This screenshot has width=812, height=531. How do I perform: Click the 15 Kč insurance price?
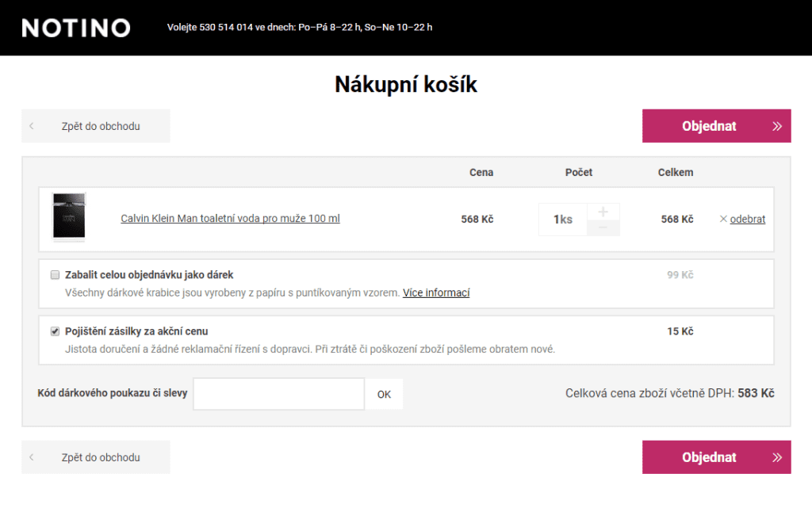[680, 331]
